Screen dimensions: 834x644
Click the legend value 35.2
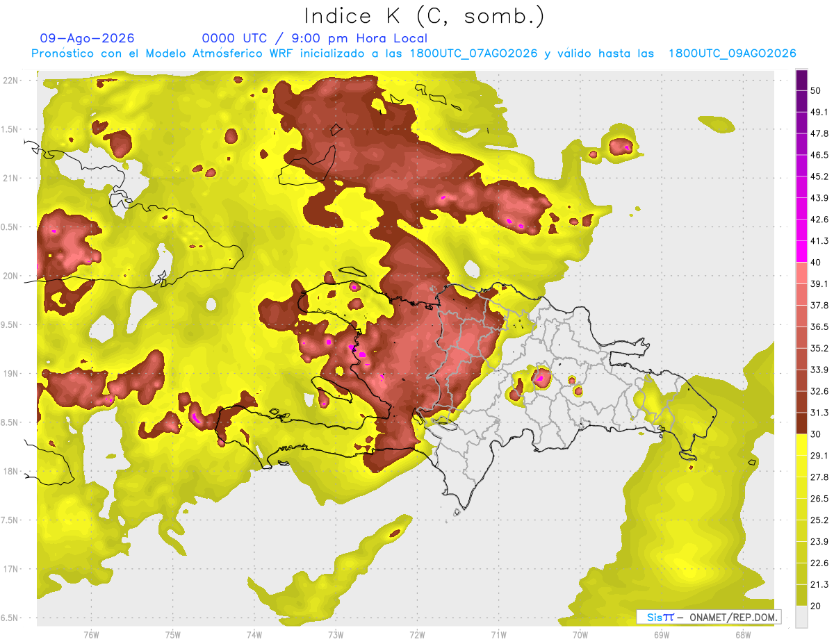(x=819, y=348)
